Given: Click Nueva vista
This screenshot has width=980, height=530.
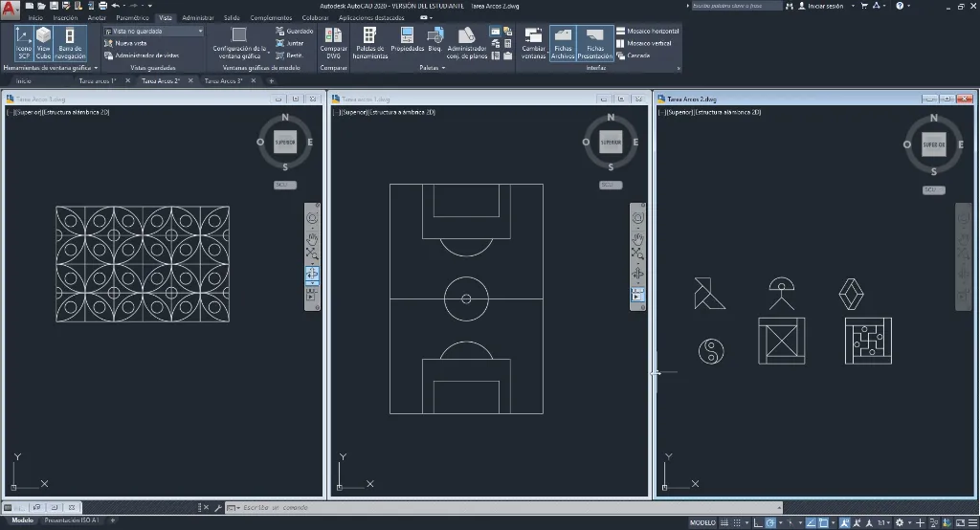Looking at the screenshot, I should (x=125, y=43).
